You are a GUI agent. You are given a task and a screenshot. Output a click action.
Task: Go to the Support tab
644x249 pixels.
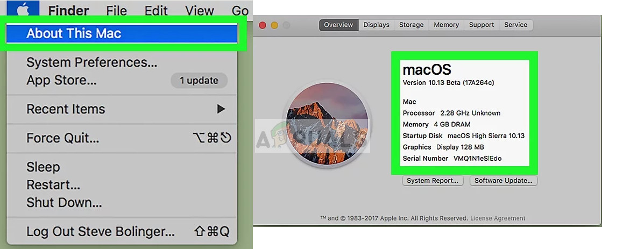482,25
